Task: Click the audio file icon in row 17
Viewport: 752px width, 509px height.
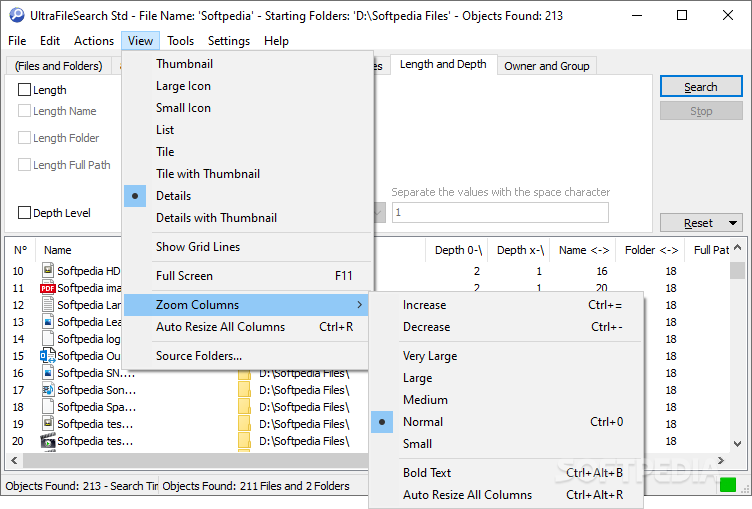Action: (x=48, y=390)
